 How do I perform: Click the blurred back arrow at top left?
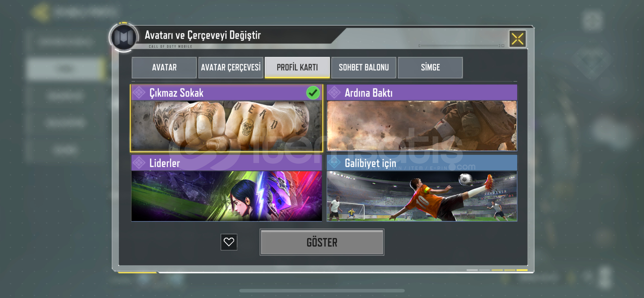tap(41, 12)
